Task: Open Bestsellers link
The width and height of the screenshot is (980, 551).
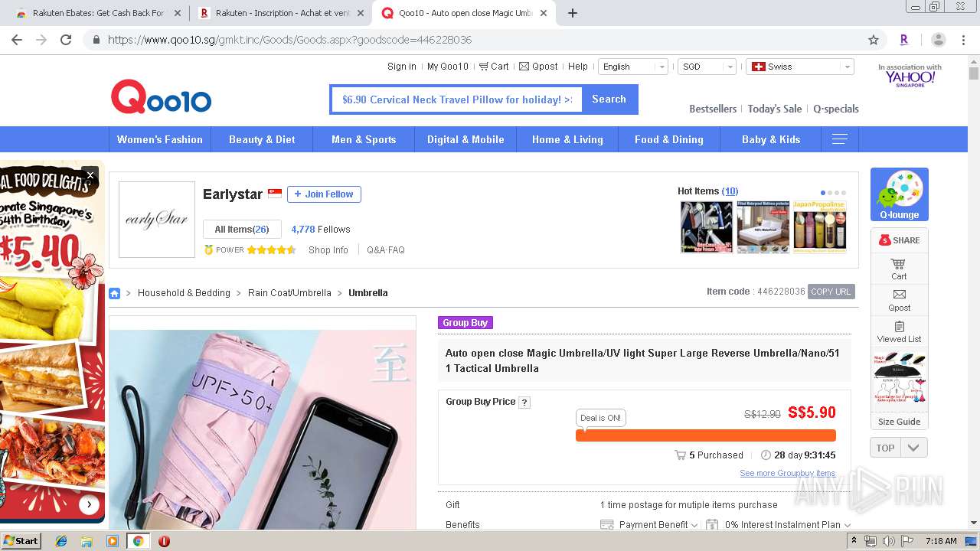Action: (x=713, y=109)
